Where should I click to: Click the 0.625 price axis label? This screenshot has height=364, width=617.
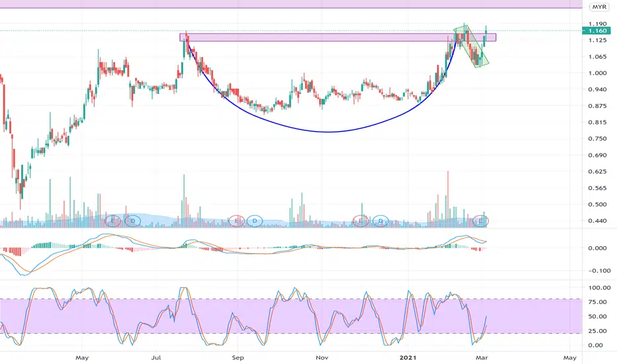pyautogui.click(x=597, y=171)
